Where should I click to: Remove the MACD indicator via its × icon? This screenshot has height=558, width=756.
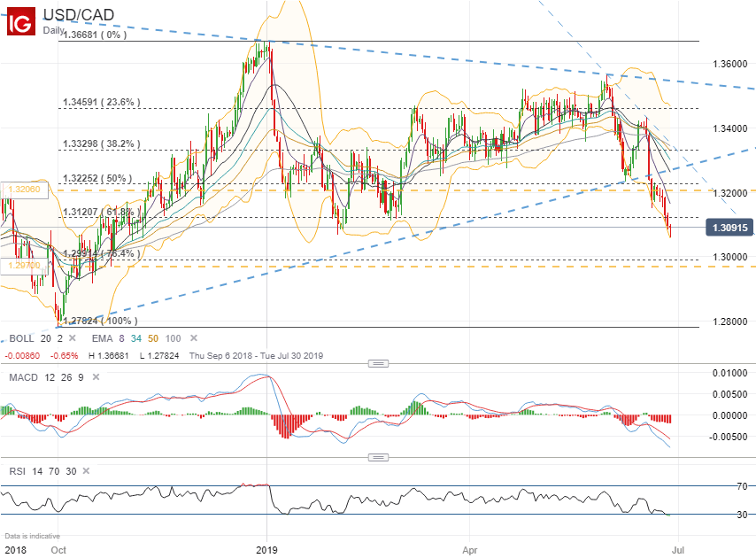pyautogui.click(x=96, y=376)
